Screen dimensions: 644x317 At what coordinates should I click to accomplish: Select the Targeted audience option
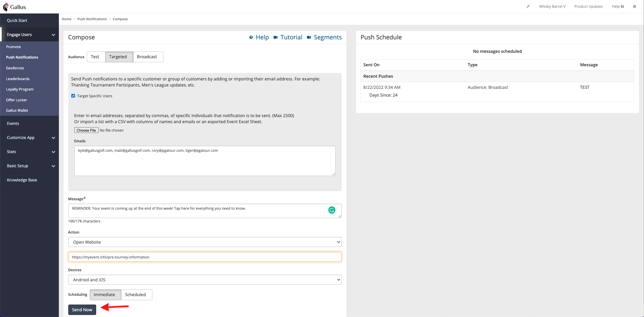119,57
